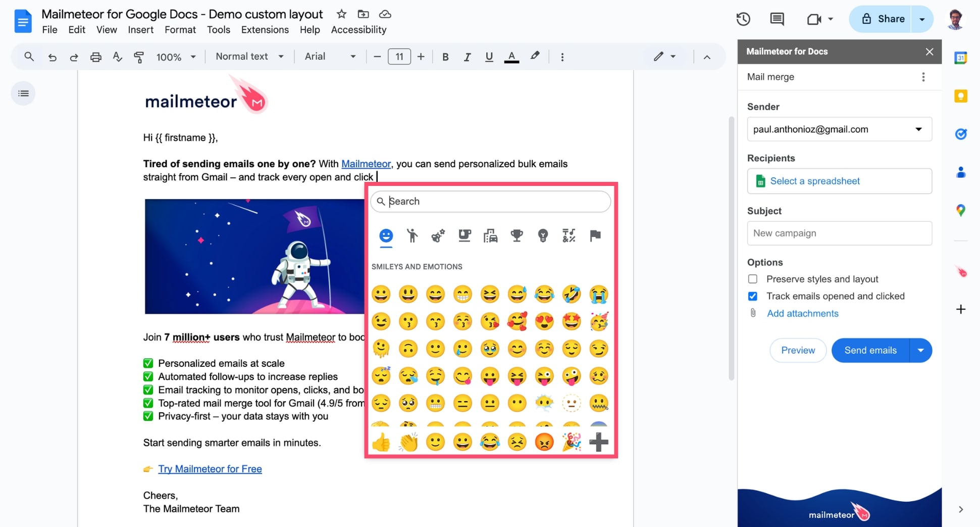Click the search menus magnifier icon
This screenshot has width=980, height=527.
[29, 57]
